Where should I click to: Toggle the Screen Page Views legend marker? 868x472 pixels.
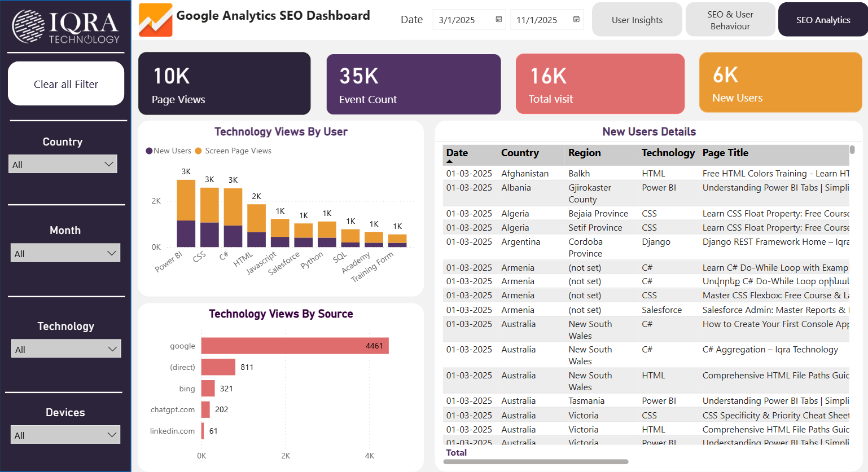coord(198,151)
